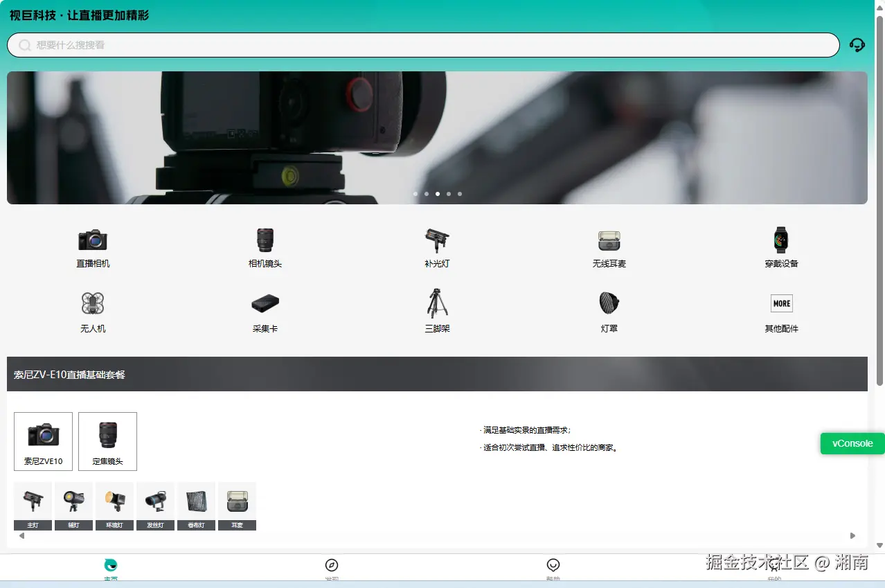Focus the 想要什么搜搜看 search field
885x588 pixels.
[423, 45]
